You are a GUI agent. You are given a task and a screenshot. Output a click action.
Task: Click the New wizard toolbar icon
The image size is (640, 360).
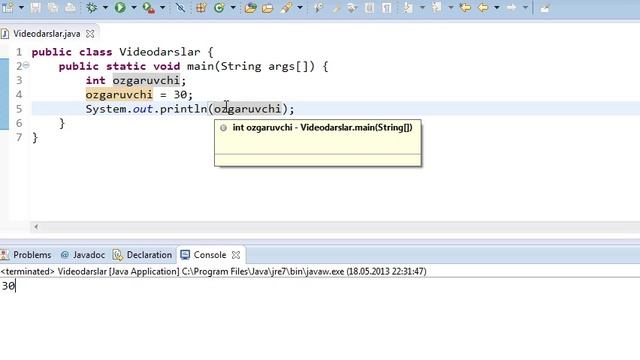tap(7, 7)
